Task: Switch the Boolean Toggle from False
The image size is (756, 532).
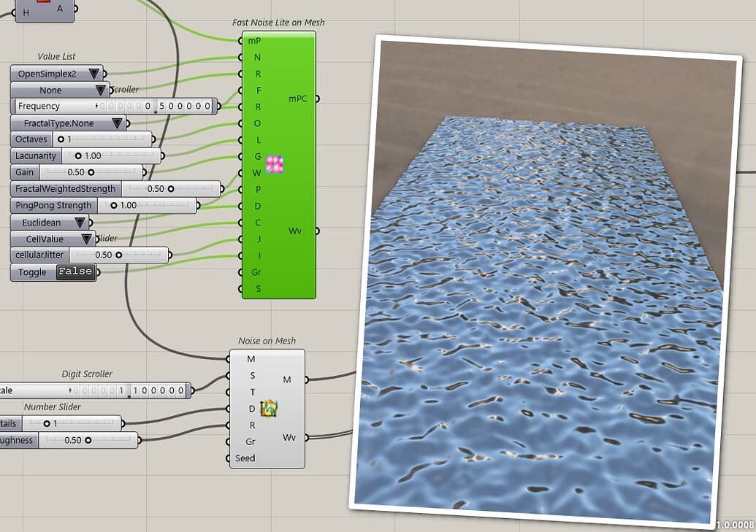Action: pos(75,271)
